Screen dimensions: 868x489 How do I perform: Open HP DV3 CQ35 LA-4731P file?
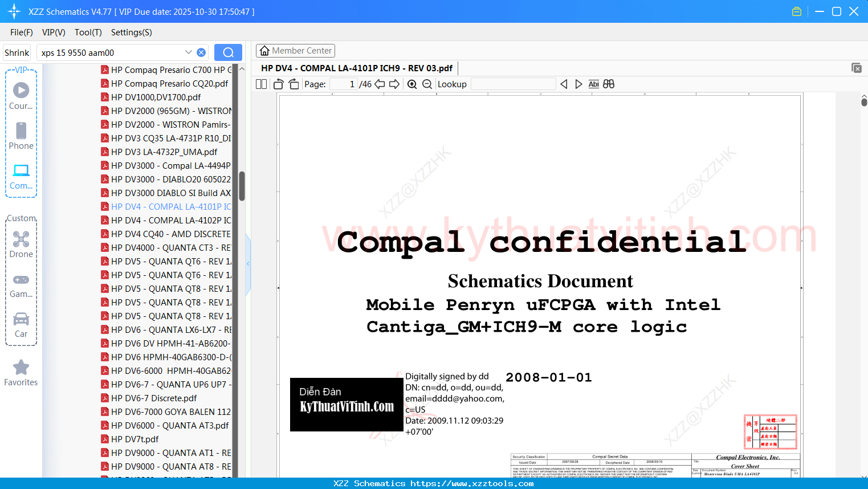point(165,138)
